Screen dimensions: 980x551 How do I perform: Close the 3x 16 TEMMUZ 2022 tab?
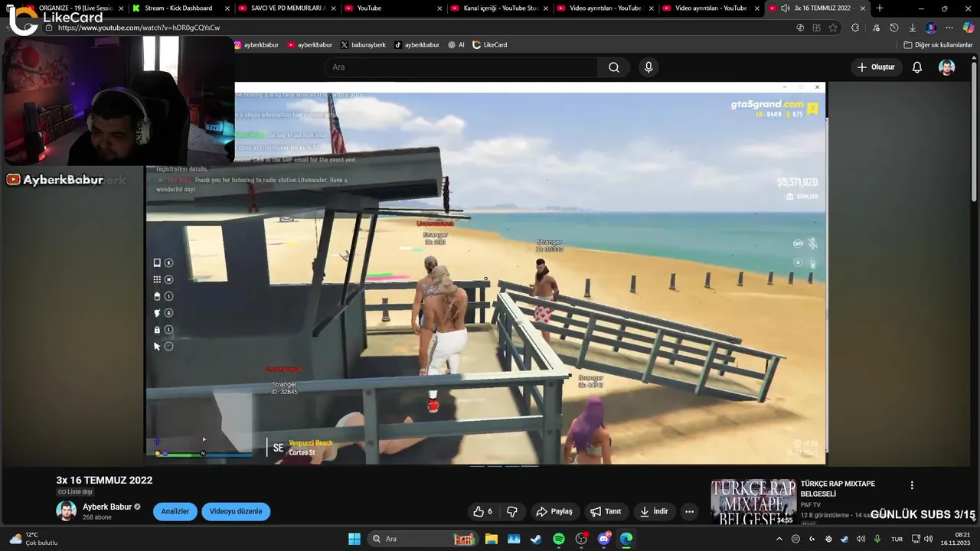863,8
